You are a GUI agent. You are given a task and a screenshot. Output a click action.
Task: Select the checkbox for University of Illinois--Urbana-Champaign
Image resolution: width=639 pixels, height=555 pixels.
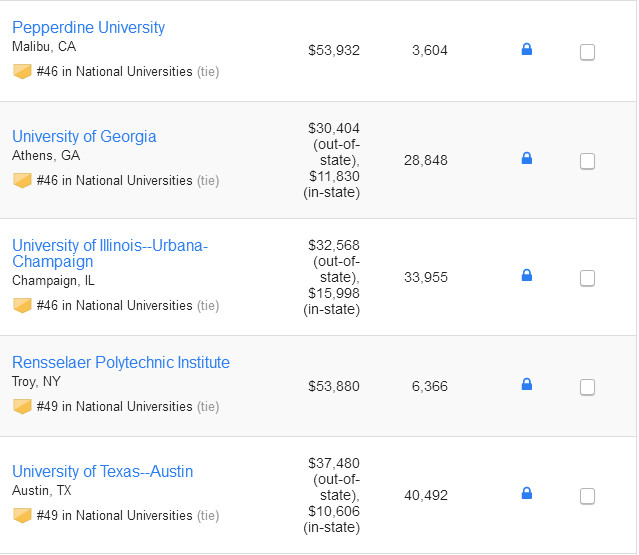coord(587,278)
